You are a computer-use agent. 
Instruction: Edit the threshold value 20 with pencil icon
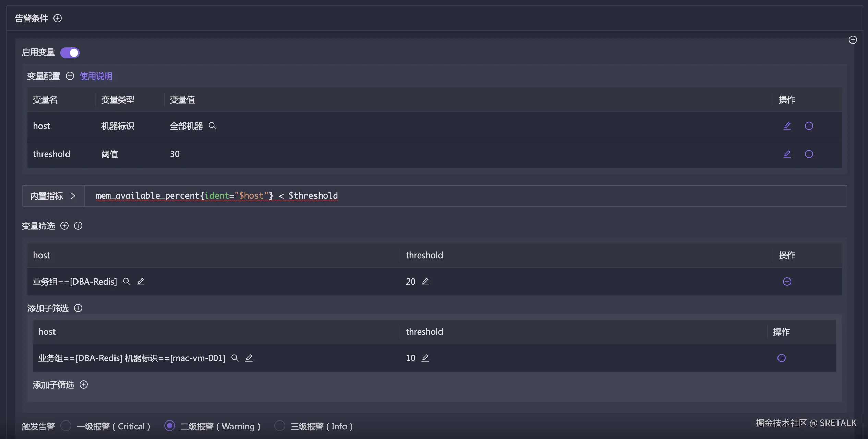[x=425, y=282]
